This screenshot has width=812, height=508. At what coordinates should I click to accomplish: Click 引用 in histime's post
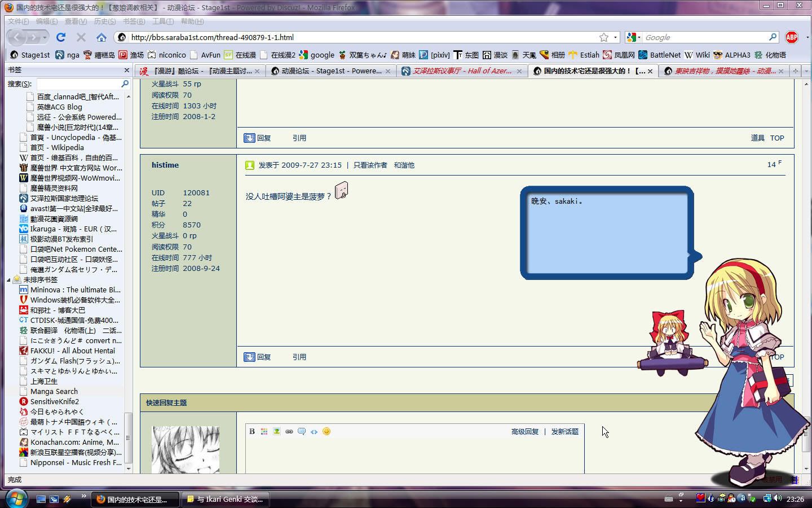click(299, 357)
